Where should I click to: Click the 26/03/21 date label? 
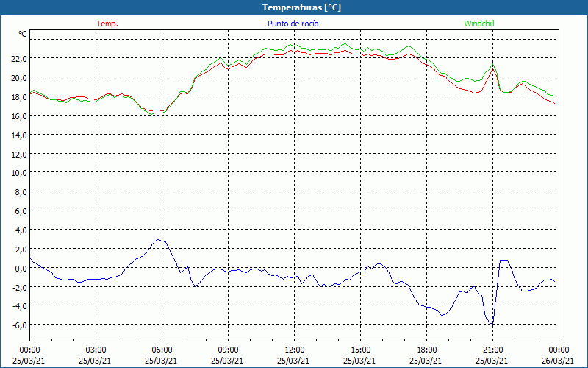558,361
